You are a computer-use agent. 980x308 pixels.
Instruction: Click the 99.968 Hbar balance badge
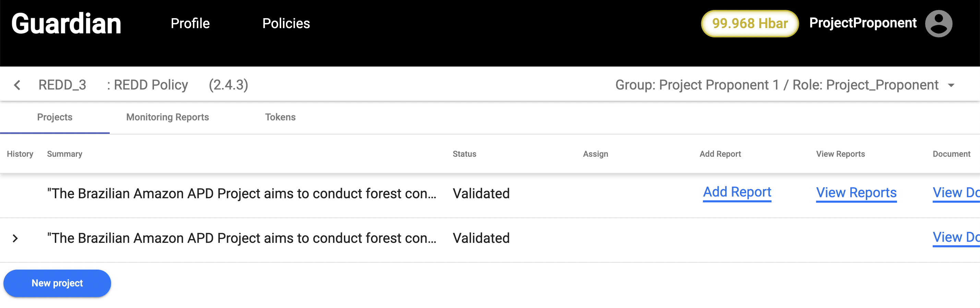pos(749,24)
